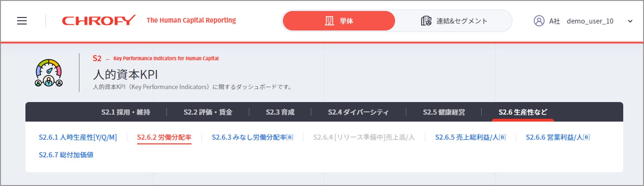The width and height of the screenshot is (644, 186).
Task: Open S2.6.5 売上総利益/人 link
Action: (x=470, y=137)
